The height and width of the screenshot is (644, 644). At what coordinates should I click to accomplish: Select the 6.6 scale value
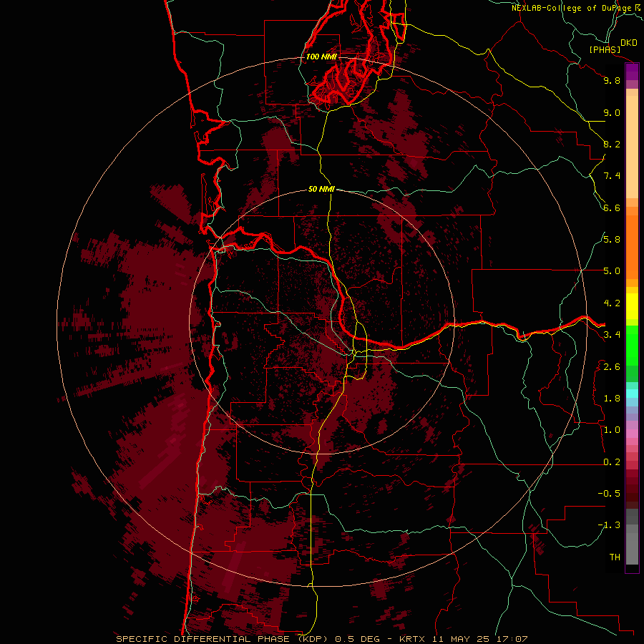point(612,208)
